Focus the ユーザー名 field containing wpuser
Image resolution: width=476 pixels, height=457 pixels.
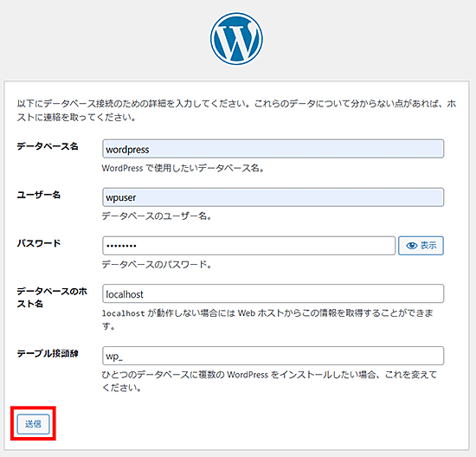pyautogui.click(x=273, y=197)
